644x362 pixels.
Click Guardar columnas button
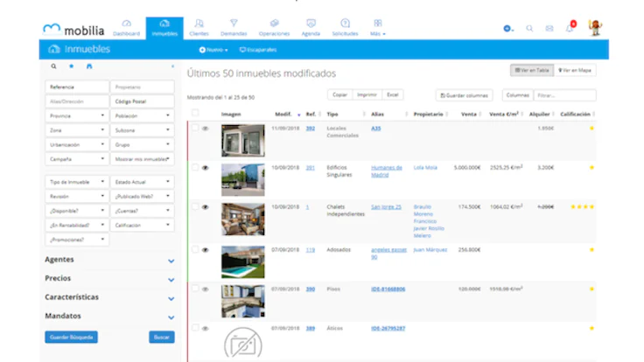click(x=464, y=95)
